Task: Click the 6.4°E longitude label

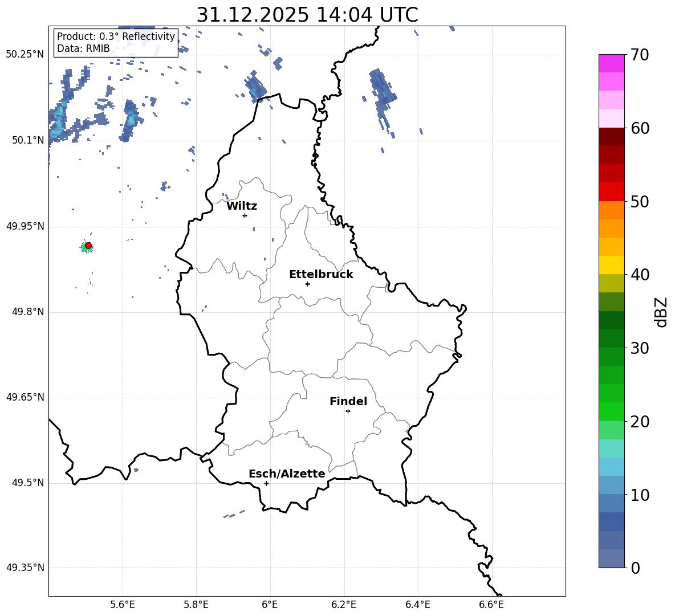Action: (417, 605)
